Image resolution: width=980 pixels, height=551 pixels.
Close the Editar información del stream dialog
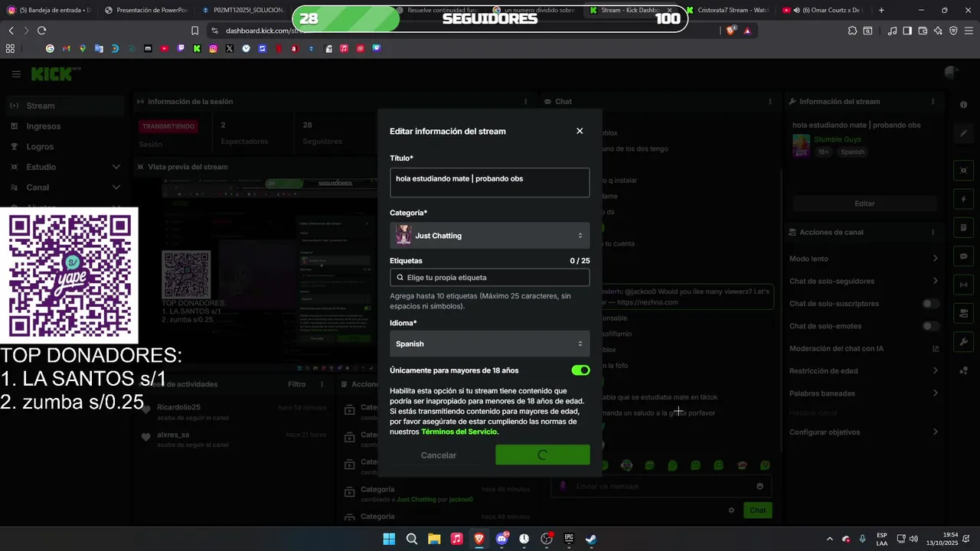click(580, 131)
